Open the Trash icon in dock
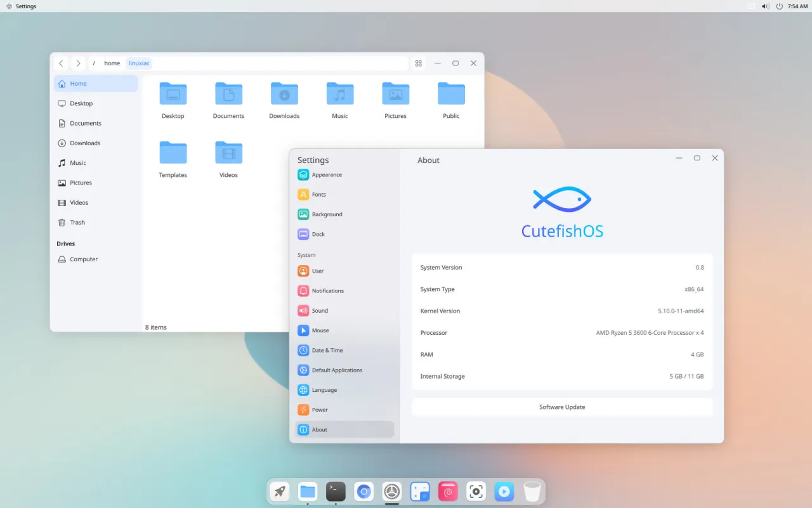Image resolution: width=812 pixels, height=508 pixels. point(532,492)
